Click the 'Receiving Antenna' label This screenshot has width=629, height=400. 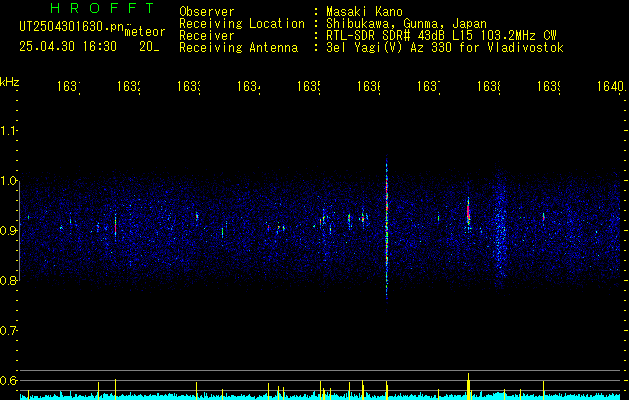click(238, 48)
